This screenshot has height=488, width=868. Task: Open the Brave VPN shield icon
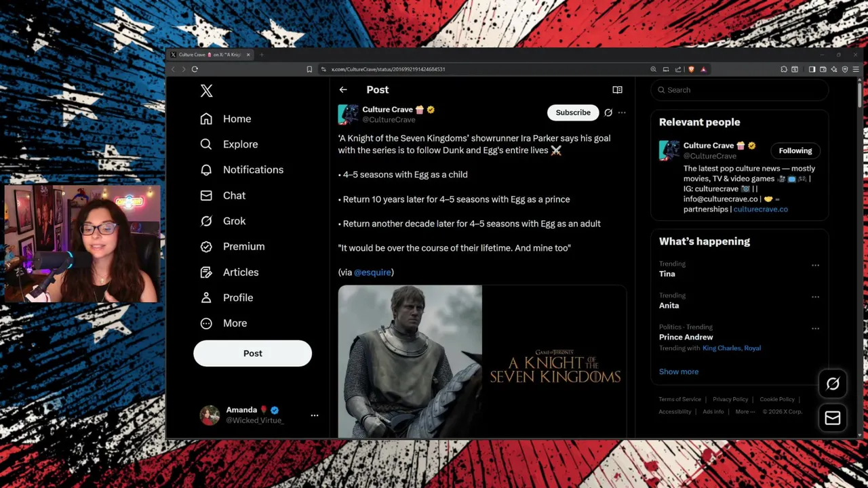[844, 69]
